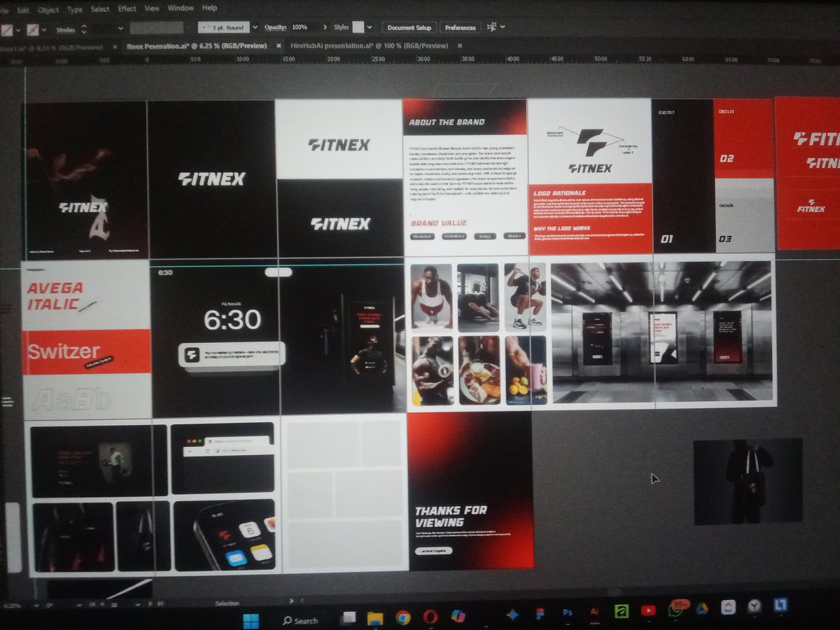The height and width of the screenshot is (630, 840).
Task: Go to the last artboard arrow
Action: click(x=160, y=603)
